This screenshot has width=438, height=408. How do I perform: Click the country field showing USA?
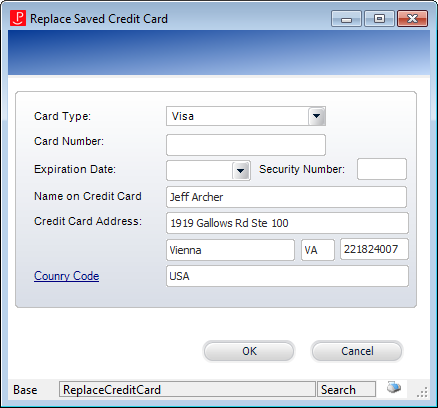[x=287, y=276]
